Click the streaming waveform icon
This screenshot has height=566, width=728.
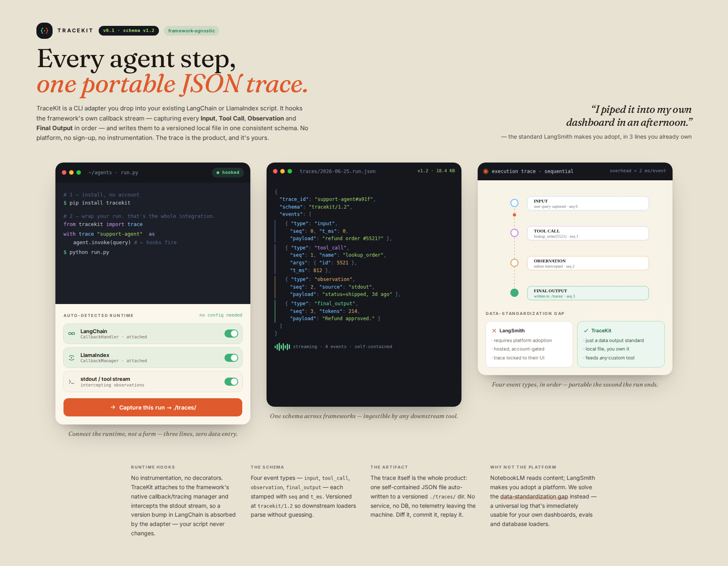point(282,346)
